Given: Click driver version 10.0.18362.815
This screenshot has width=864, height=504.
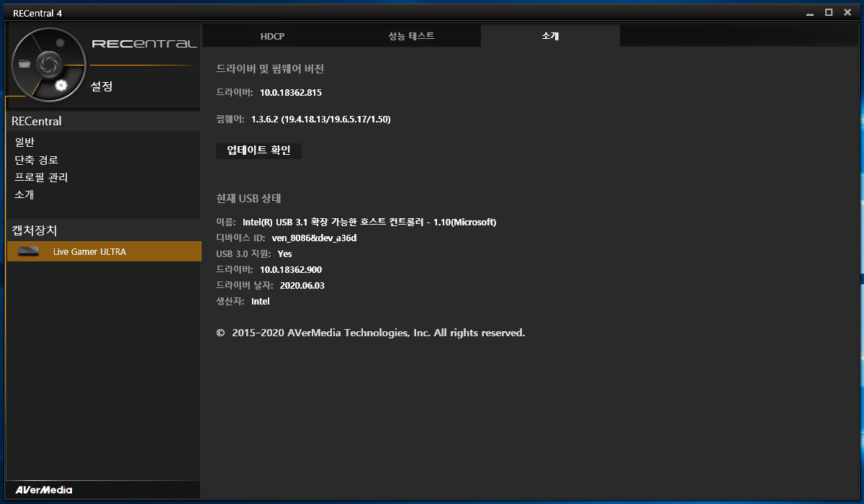Looking at the screenshot, I should (291, 93).
